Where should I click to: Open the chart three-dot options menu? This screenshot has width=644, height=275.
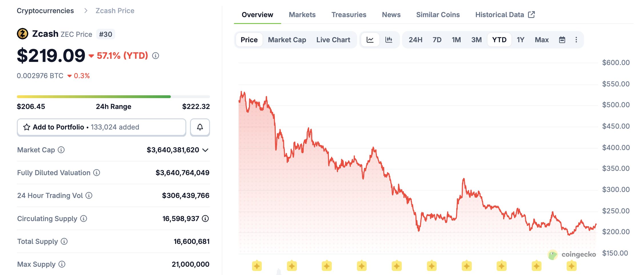tap(576, 40)
